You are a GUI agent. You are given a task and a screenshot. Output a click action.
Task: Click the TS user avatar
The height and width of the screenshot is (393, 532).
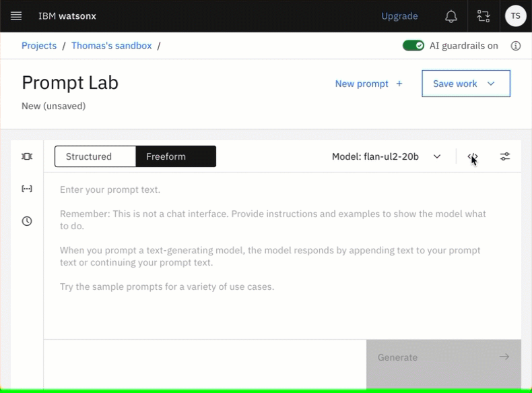pyautogui.click(x=515, y=16)
